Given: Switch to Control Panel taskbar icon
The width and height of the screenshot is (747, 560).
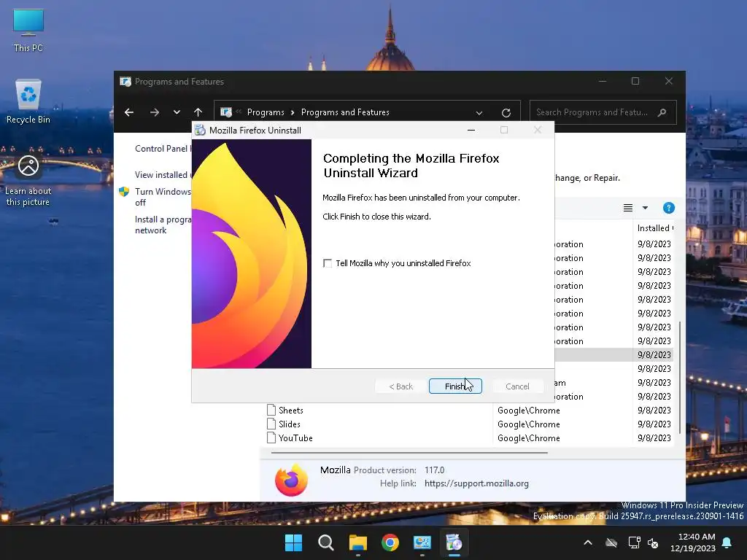Looking at the screenshot, I should [422, 542].
